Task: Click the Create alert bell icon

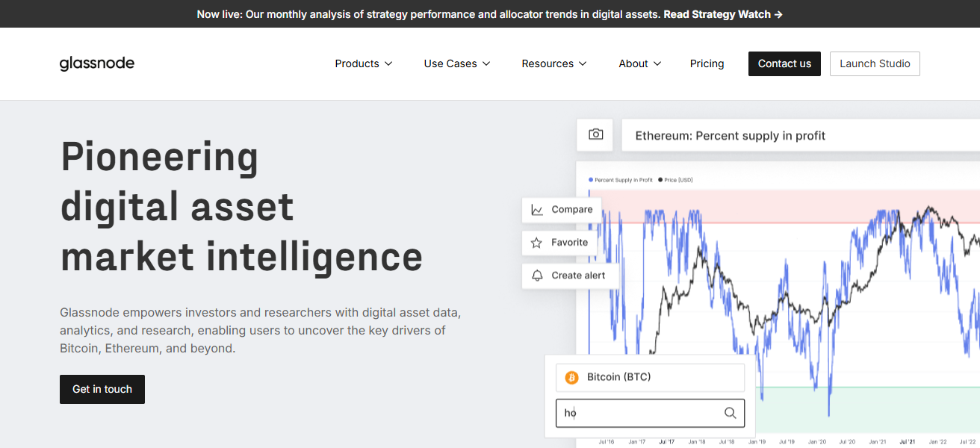Action: point(537,276)
